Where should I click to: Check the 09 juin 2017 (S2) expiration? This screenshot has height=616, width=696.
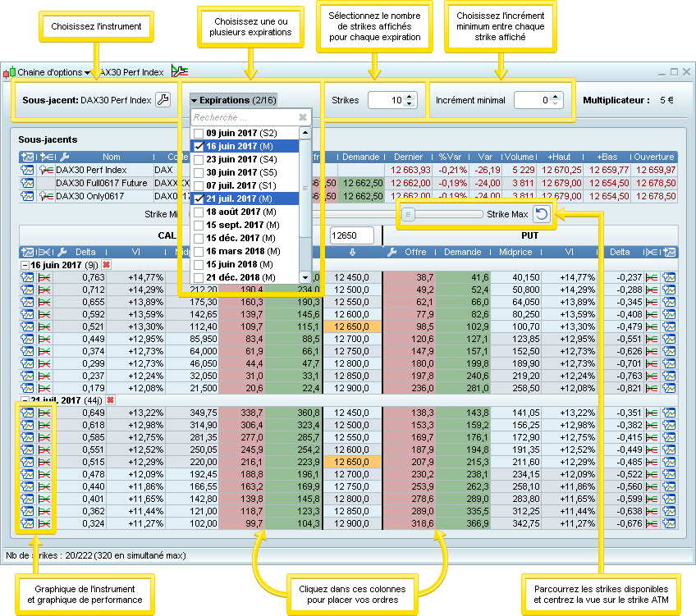click(198, 133)
